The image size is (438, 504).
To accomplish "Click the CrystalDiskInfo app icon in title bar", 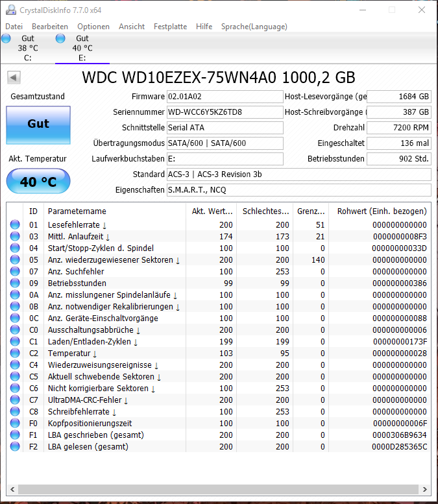I will pos(10,10).
